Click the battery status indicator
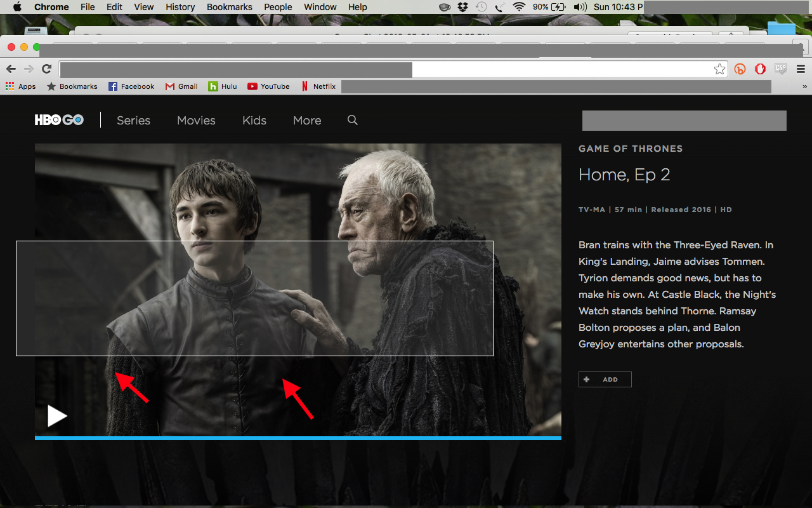Viewport: 812px width, 508px height. click(x=549, y=7)
